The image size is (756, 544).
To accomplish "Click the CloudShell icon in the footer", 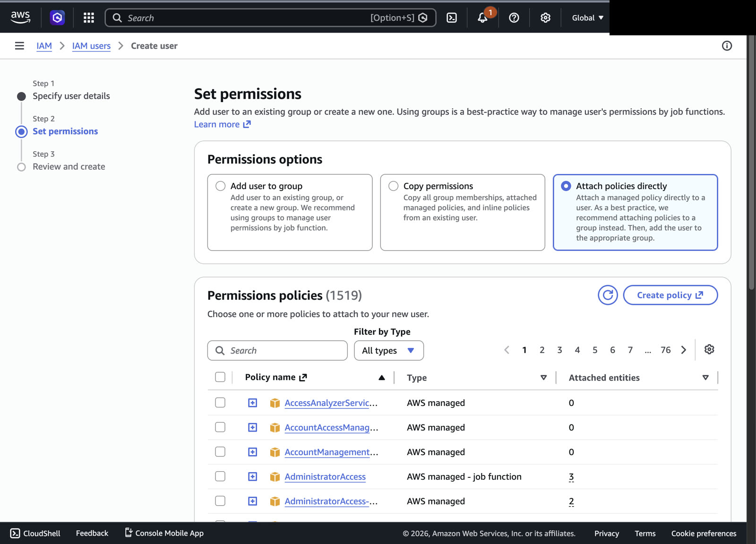I will tap(15, 533).
